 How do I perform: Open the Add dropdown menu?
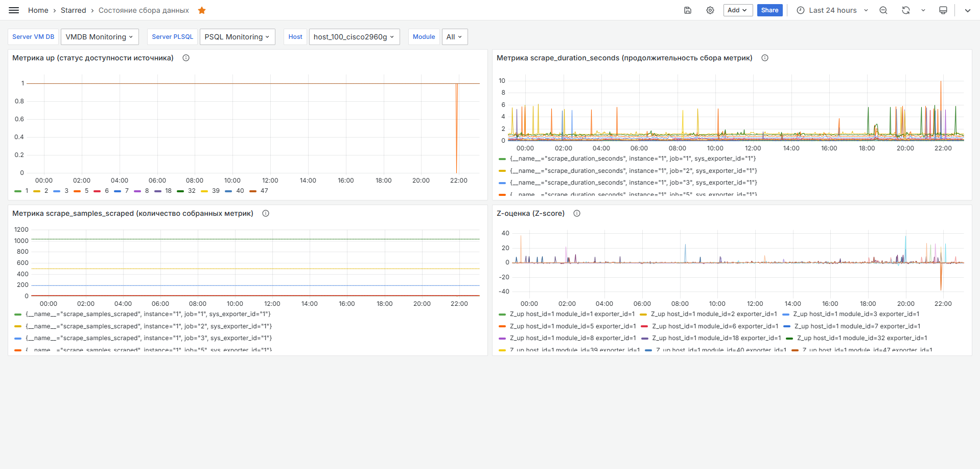[738, 10]
